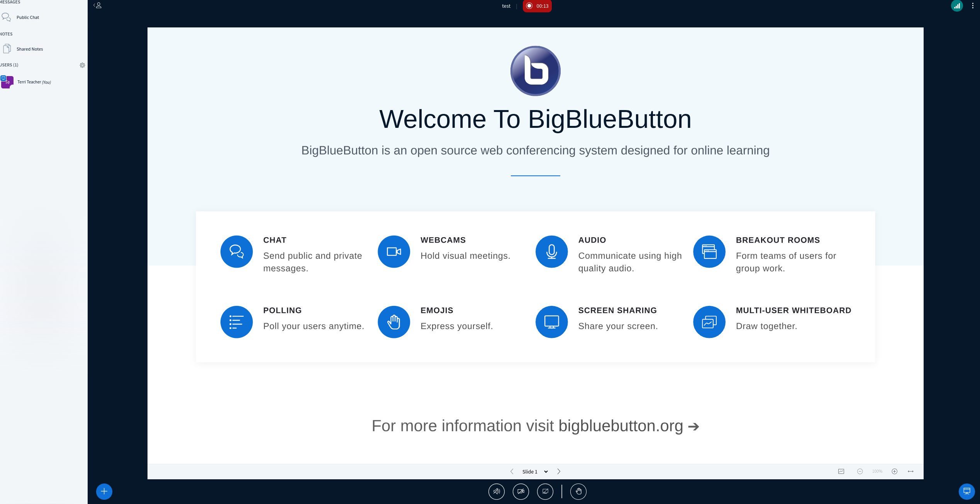Open the Slide 1 dropdown

pos(535,472)
